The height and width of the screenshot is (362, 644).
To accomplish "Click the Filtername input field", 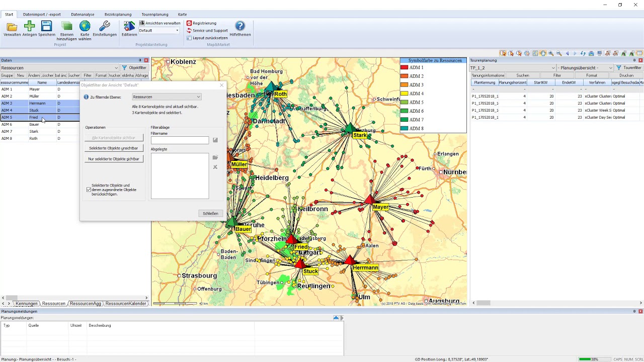I will [x=180, y=140].
